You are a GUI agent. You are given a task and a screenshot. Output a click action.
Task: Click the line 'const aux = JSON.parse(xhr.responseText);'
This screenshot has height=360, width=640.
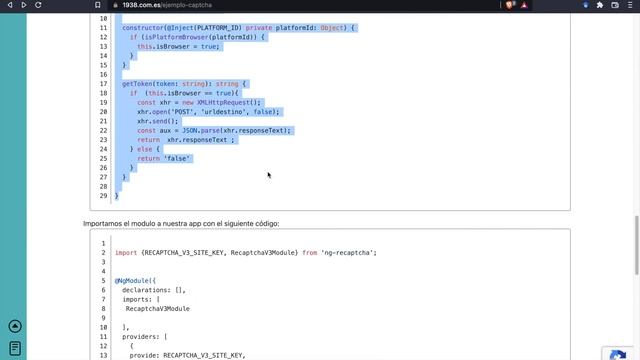click(x=214, y=131)
